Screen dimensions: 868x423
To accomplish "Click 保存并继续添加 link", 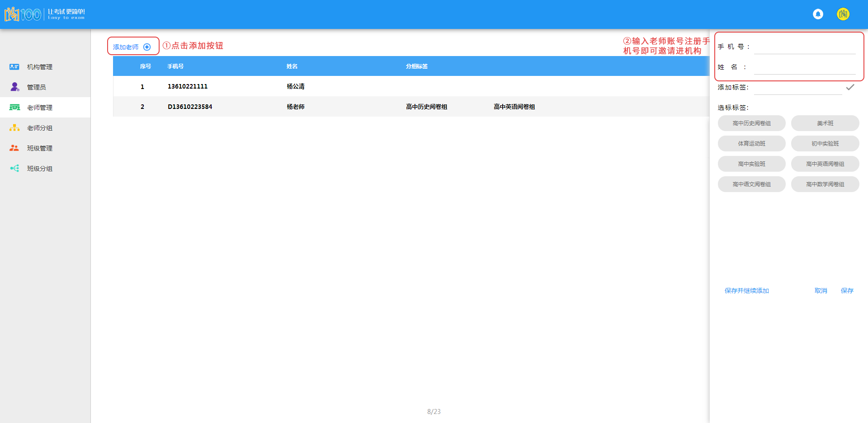I will (x=746, y=291).
